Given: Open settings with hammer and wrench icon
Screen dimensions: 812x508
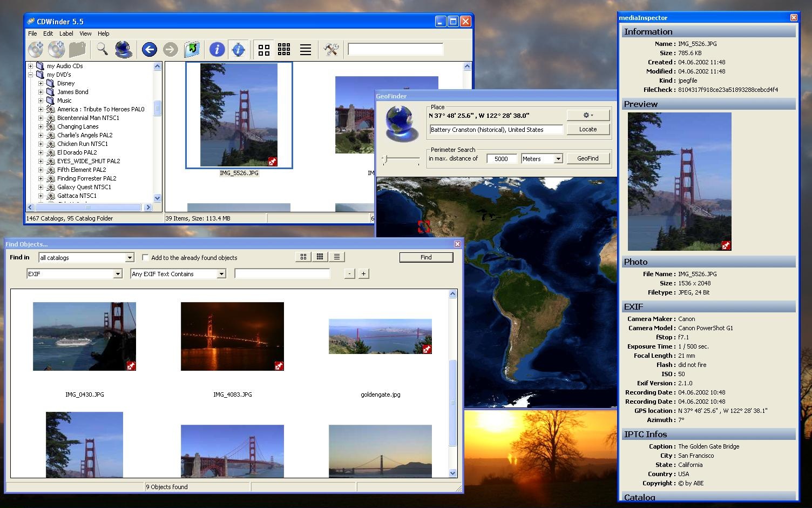Looking at the screenshot, I should (331, 50).
